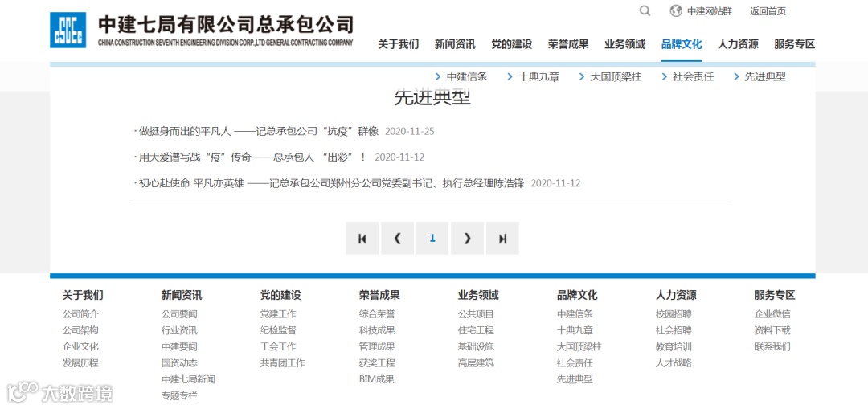Click footer link 获奖工程
868x409 pixels.
377,363
